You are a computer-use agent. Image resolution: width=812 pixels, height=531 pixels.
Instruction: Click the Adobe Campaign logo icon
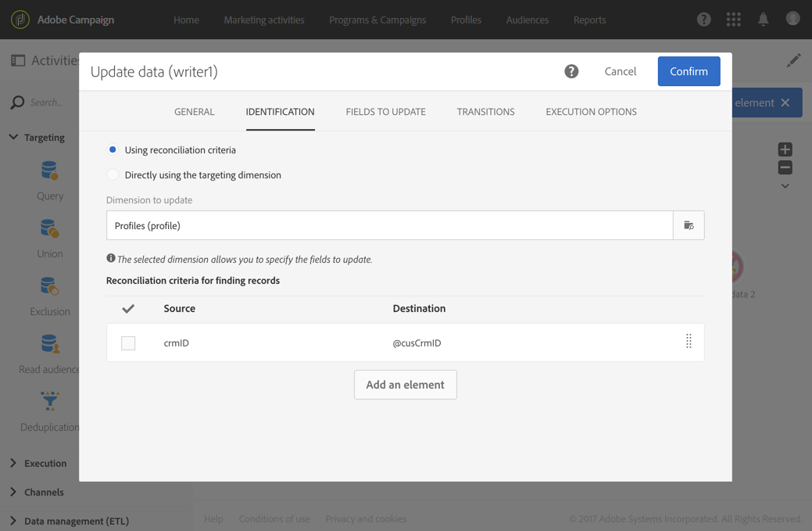click(20, 20)
